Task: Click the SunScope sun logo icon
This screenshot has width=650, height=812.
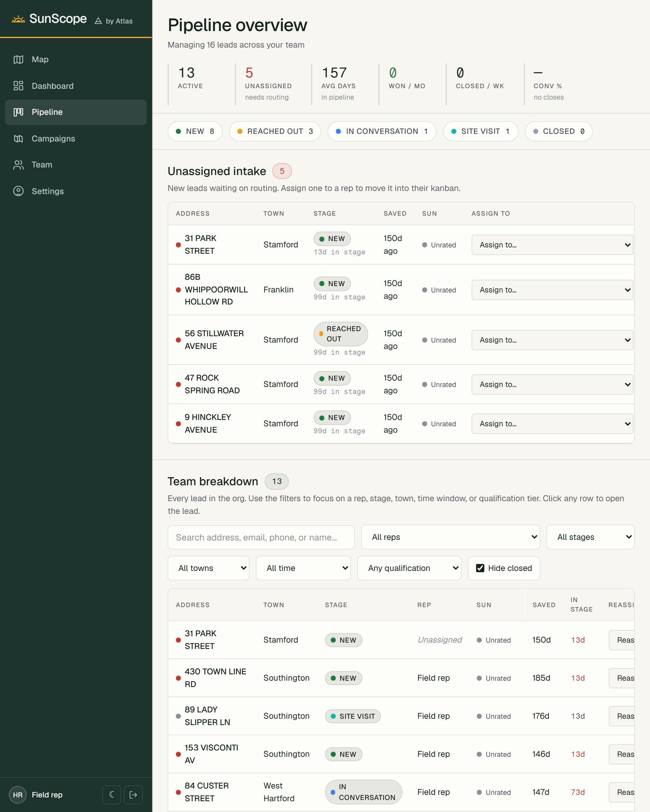Action: [x=18, y=19]
